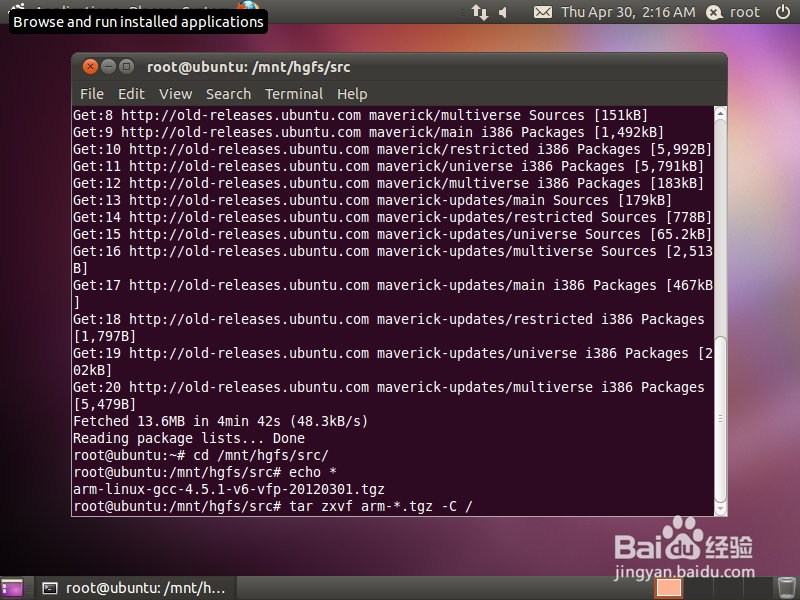Click the terminal scrollbar down arrow
The width and height of the screenshot is (800, 600).
[720, 509]
